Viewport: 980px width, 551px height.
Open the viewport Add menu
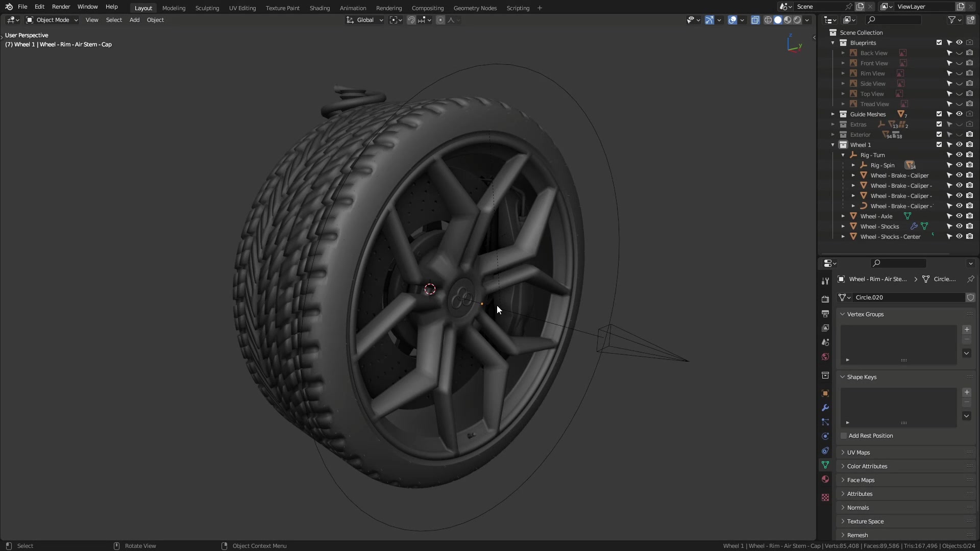coord(134,20)
